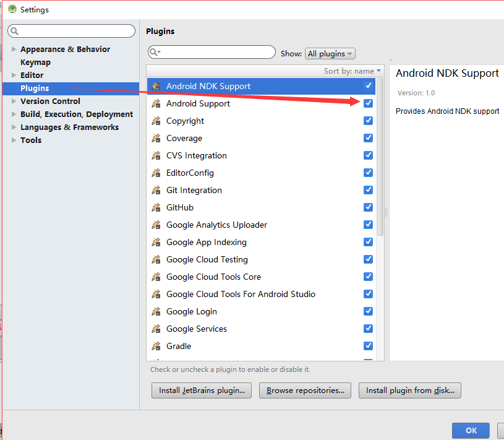Focus the settings search field

tap(71, 31)
